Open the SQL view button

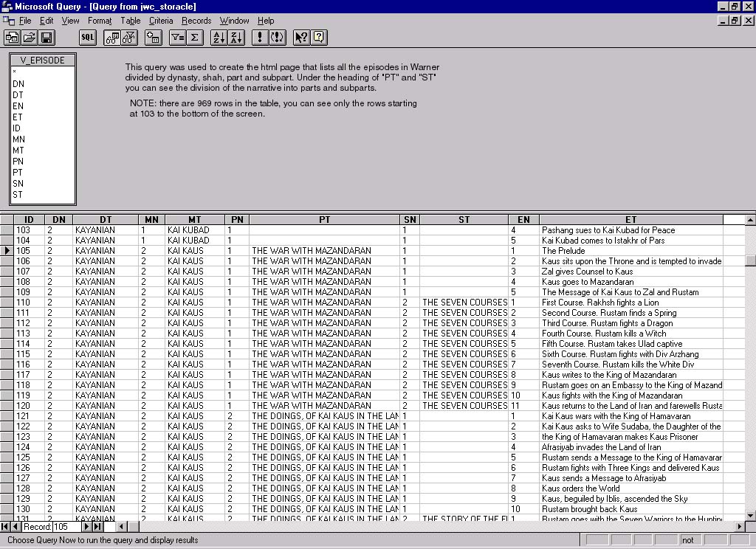pos(87,37)
